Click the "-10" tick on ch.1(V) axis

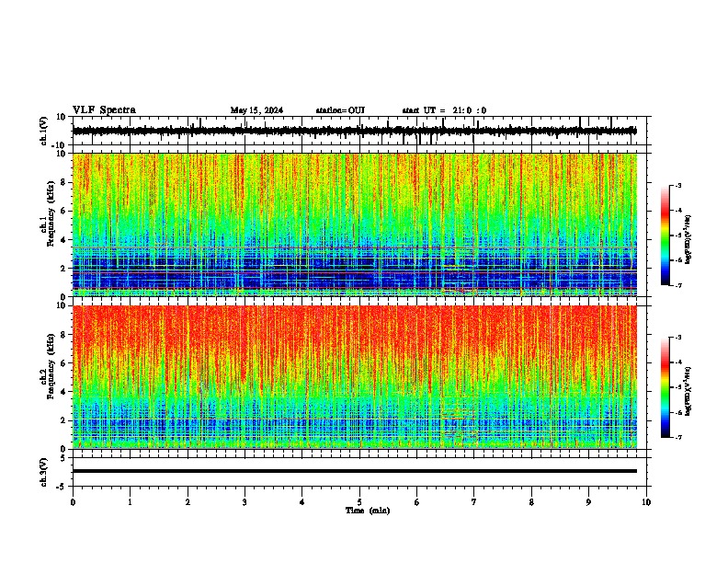click(59, 145)
